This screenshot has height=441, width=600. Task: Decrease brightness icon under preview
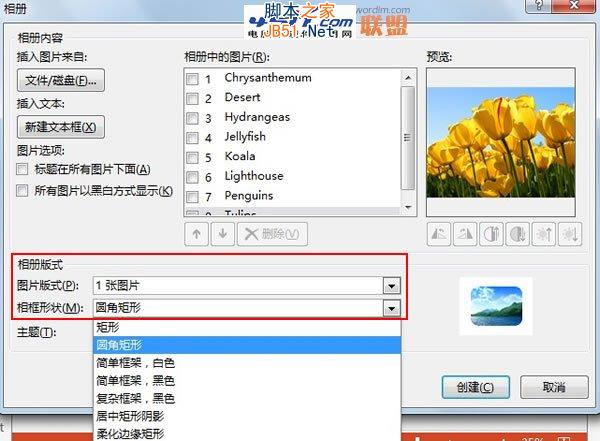pyautogui.click(x=570, y=234)
